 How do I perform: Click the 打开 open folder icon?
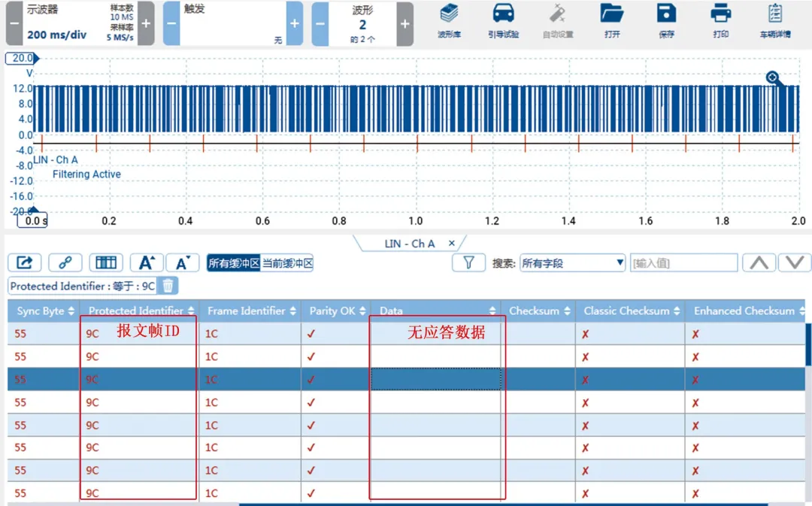(611, 20)
